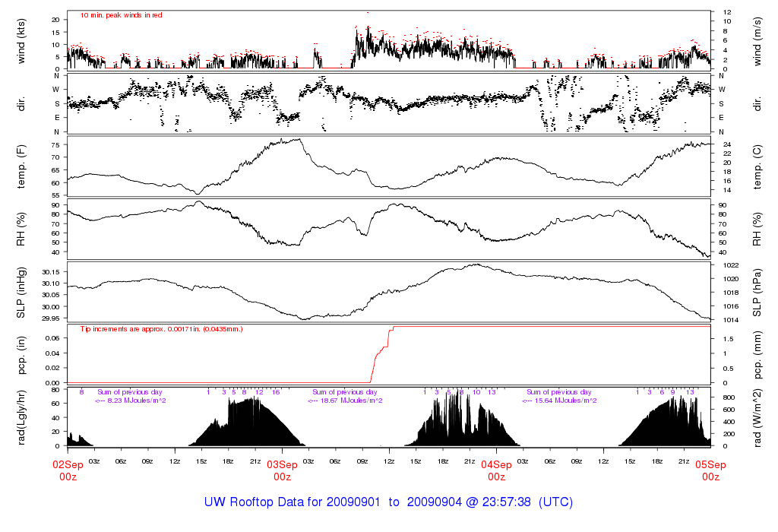Click the '10 min. peak winds in red' note

point(121,15)
